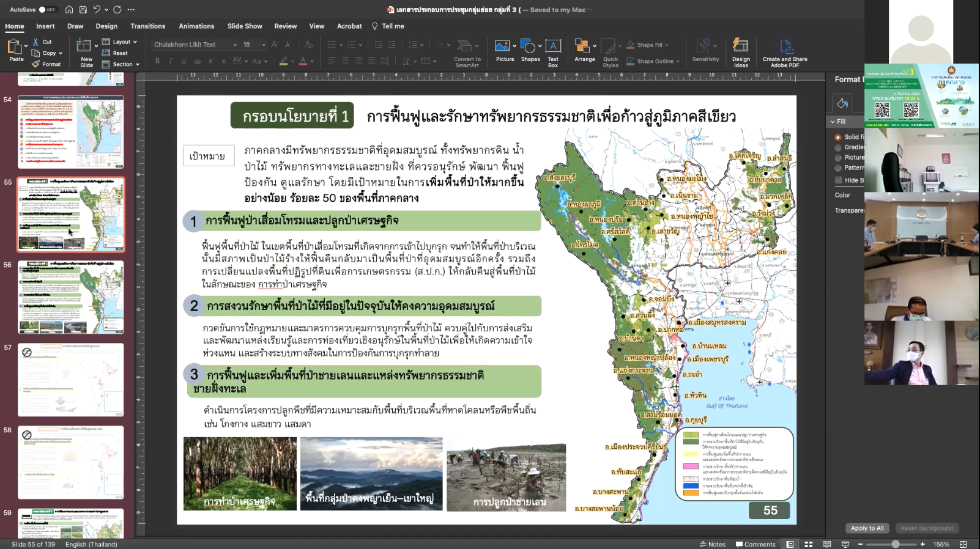This screenshot has width=980, height=549.
Task: Select slide 56 thumbnail
Action: click(x=71, y=297)
